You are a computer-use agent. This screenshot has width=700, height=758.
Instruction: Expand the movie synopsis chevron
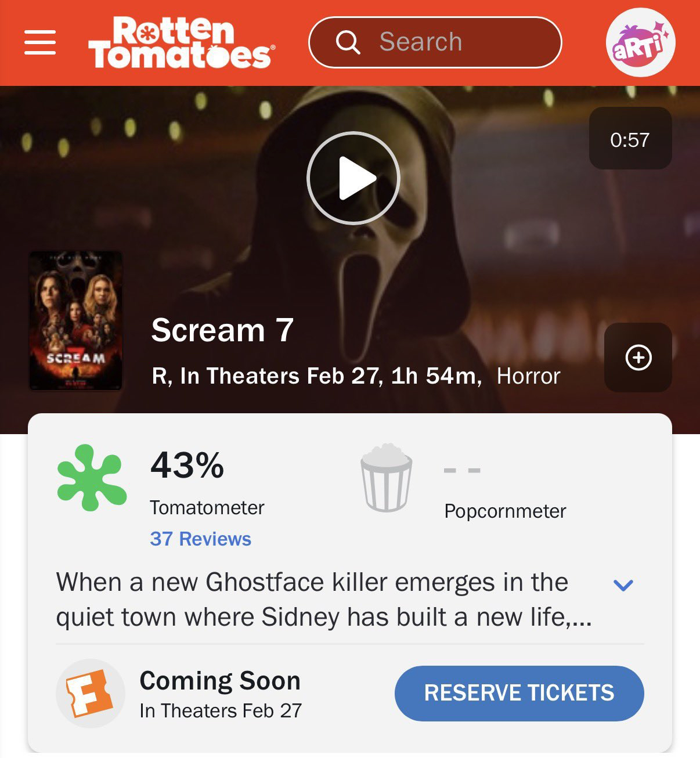click(x=623, y=585)
